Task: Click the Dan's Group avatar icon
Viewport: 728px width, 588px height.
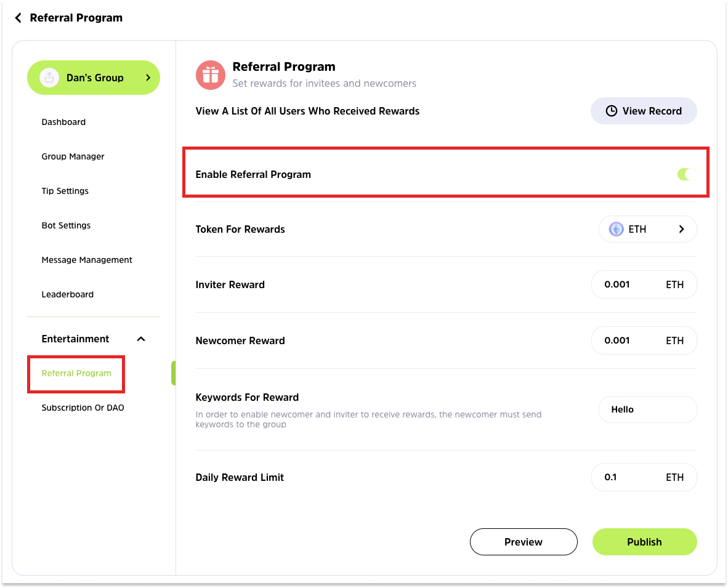Action: pyautogui.click(x=49, y=78)
